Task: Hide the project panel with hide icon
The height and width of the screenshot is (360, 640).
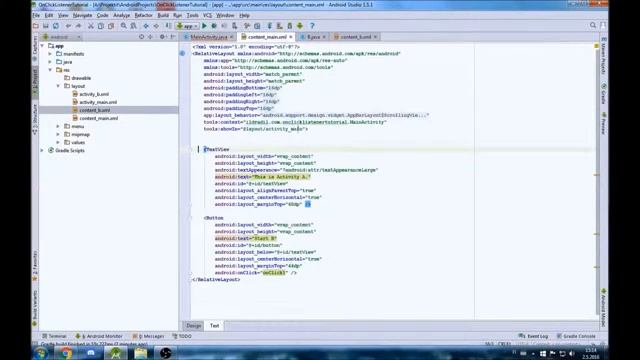Action: pyautogui.click(x=173, y=37)
